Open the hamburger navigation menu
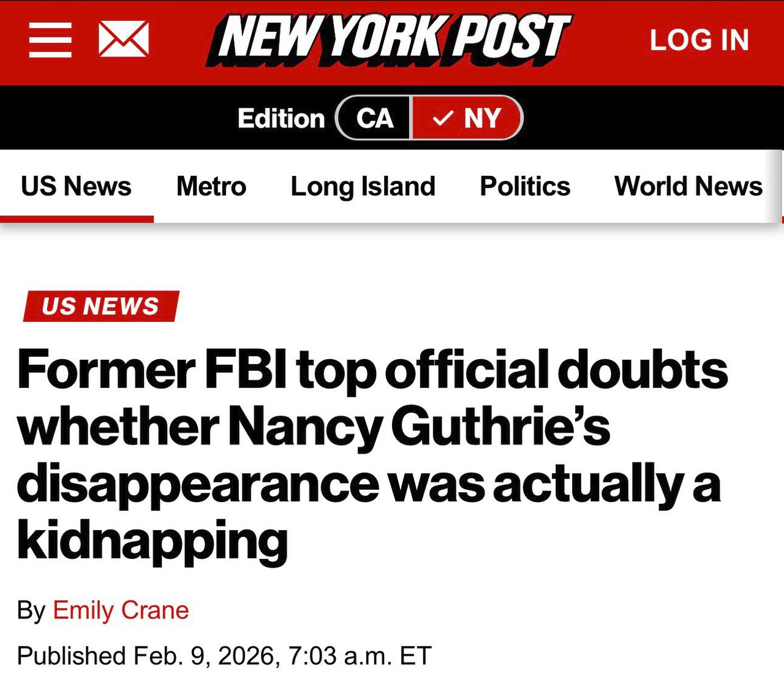The image size is (784, 692). click(x=50, y=40)
